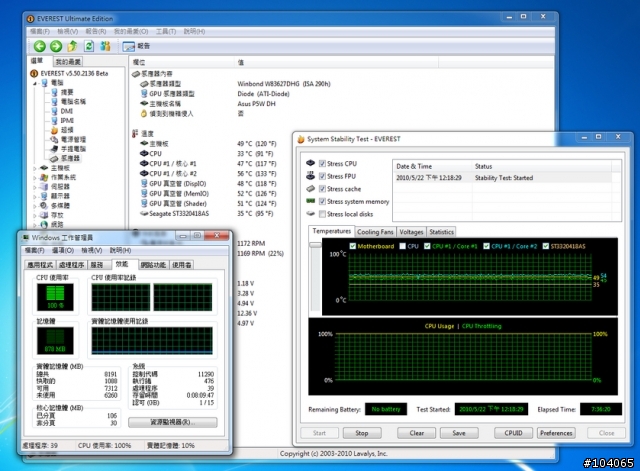
Task: Open Task Manager second tab, Processes (處理程序)
Action: (71, 265)
